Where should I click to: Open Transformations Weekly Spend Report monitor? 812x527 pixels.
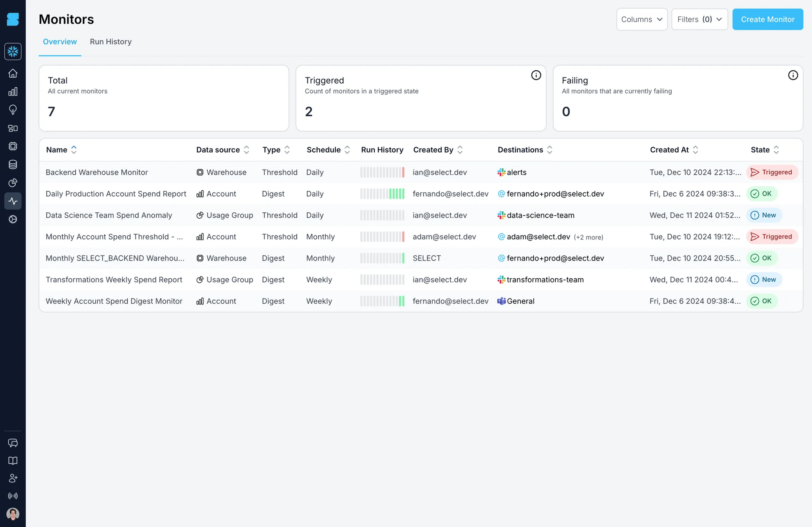(114, 280)
